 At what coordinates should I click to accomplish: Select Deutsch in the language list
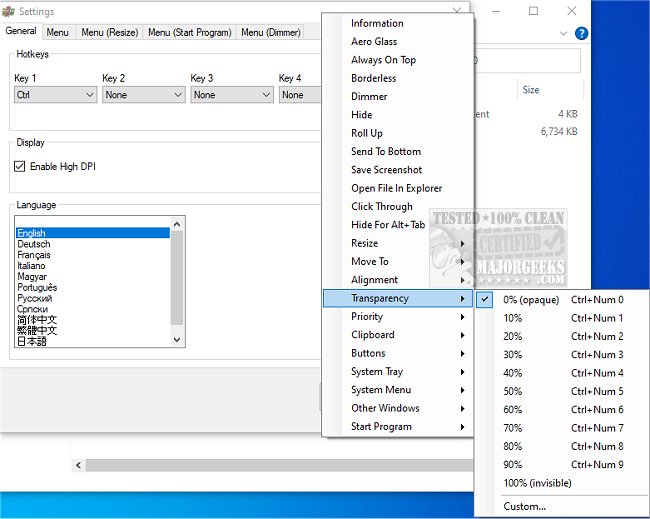pyautogui.click(x=34, y=244)
